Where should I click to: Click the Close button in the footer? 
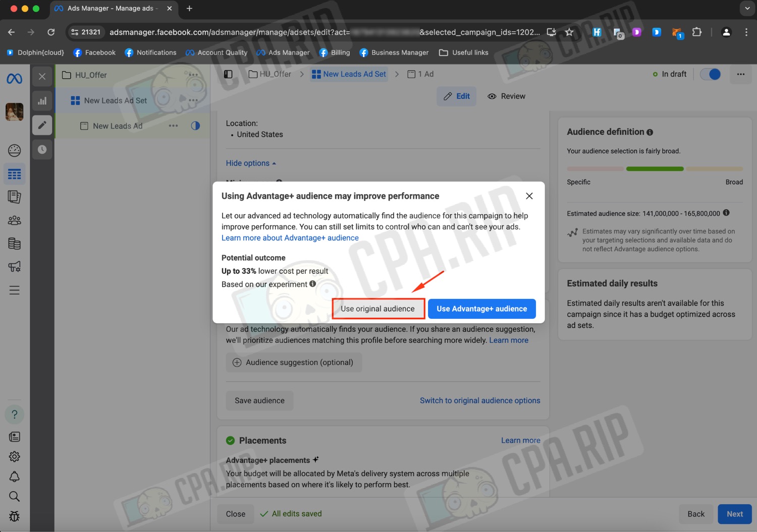coord(236,514)
